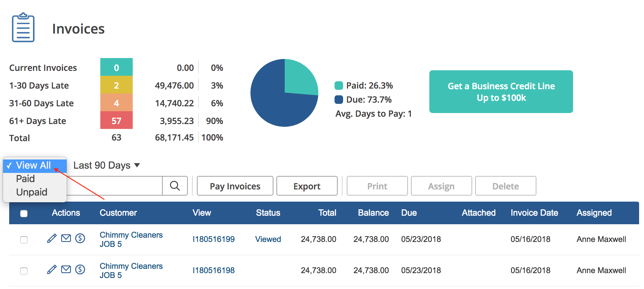Select the checkbox for invoice I180516198
The width and height of the screenshot is (644, 289).
24,271
